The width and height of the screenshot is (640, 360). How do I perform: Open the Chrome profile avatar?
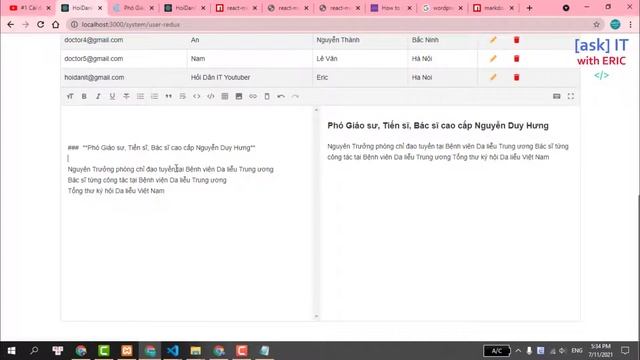pyautogui.click(x=615, y=24)
